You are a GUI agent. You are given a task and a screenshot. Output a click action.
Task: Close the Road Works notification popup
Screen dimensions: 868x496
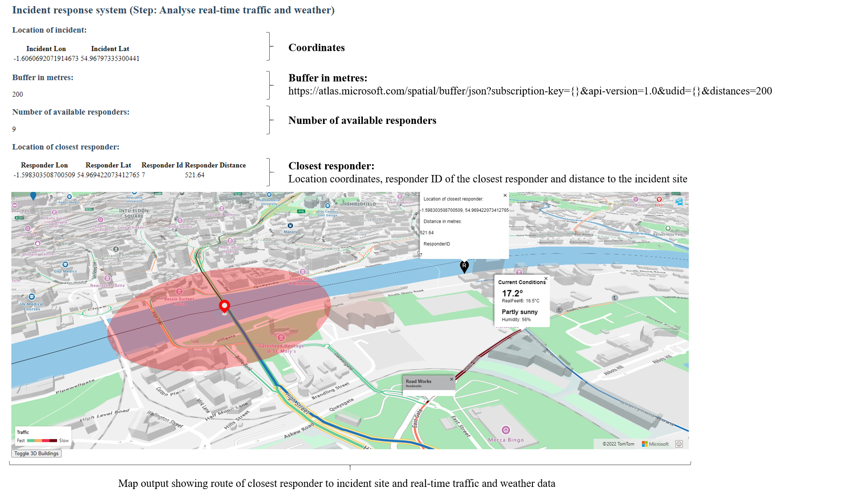pos(451,379)
